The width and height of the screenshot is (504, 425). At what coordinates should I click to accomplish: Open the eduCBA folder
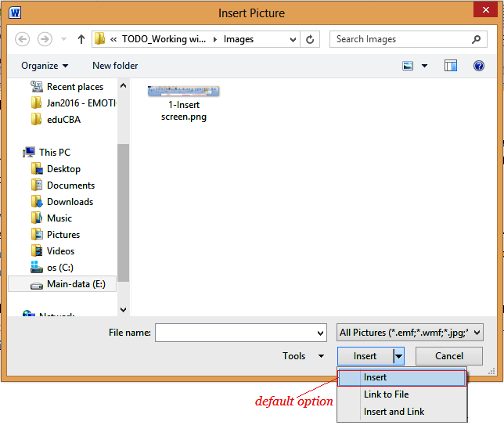click(x=56, y=119)
